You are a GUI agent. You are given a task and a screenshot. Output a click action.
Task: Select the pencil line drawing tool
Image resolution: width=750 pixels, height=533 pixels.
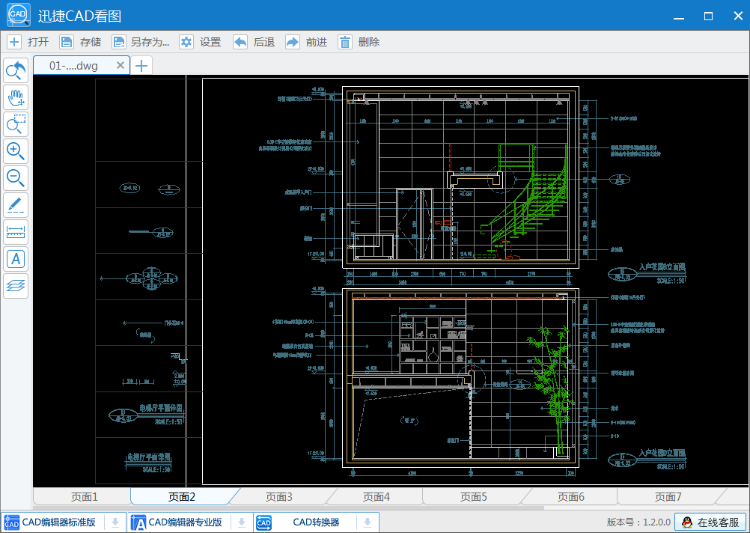16,205
